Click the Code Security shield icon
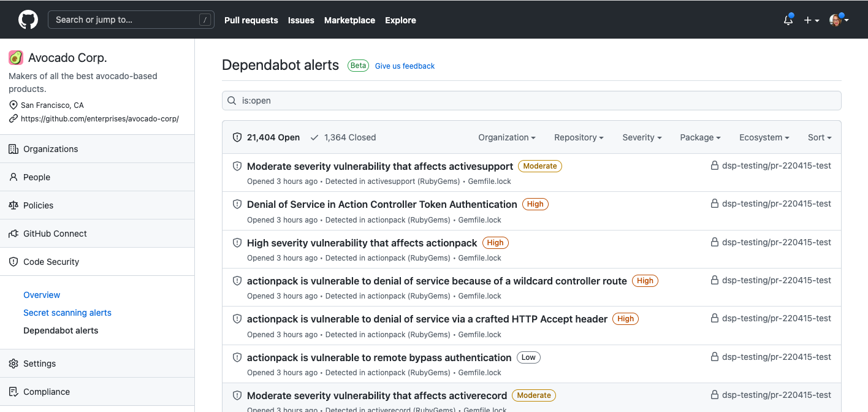 point(13,262)
